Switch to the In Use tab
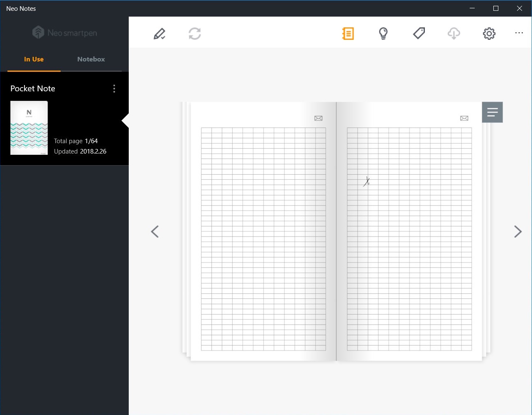 point(34,59)
